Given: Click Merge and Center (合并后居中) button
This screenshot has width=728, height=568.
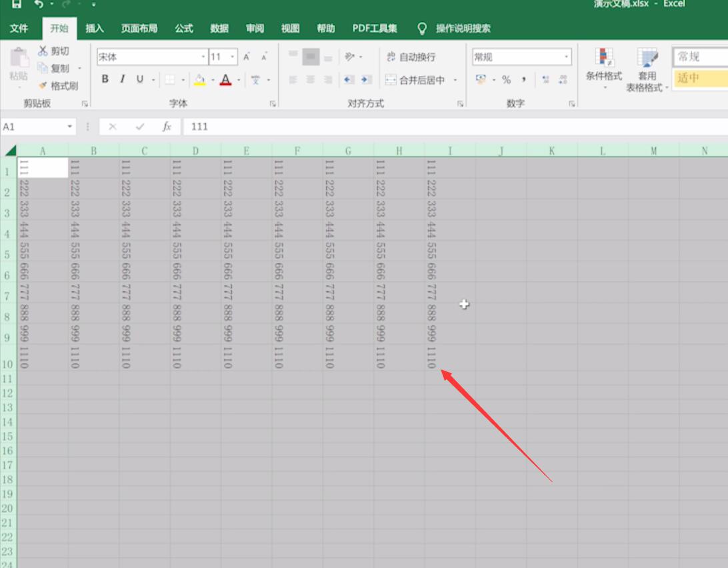Looking at the screenshot, I should 415,80.
